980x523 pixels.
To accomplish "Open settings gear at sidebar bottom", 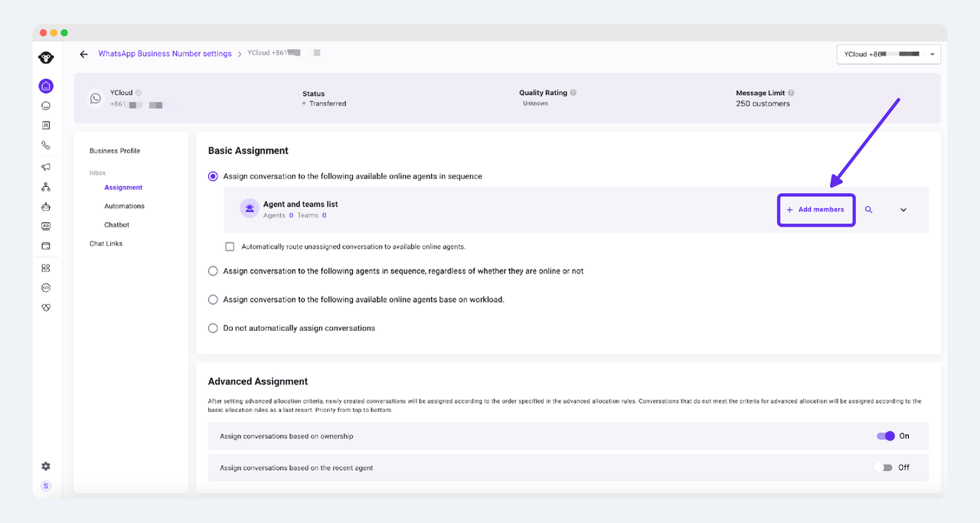I will [46, 466].
